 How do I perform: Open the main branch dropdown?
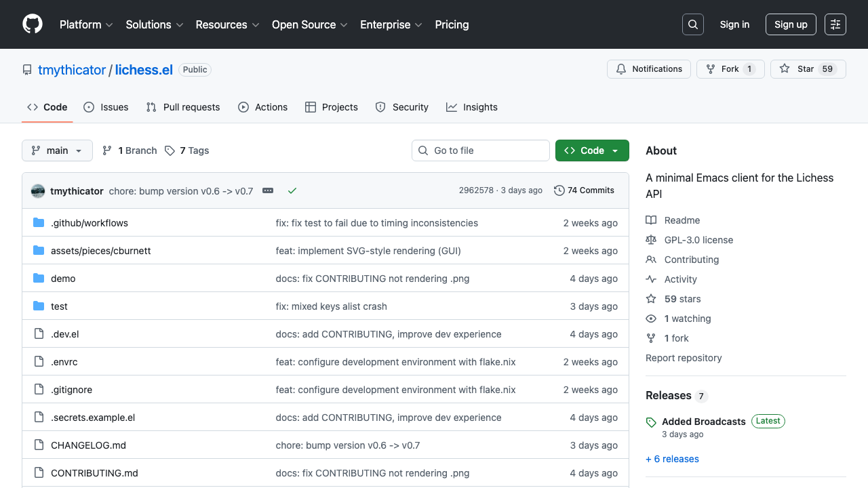pyautogui.click(x=57, y=150)
